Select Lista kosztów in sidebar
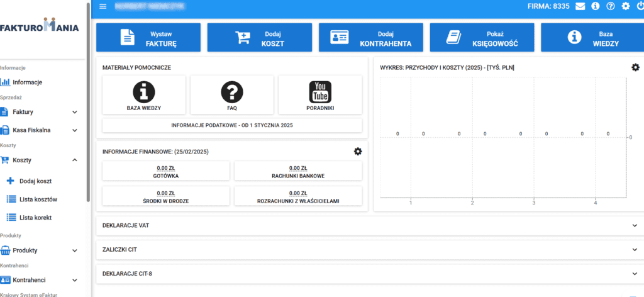 tap(38, 199)
